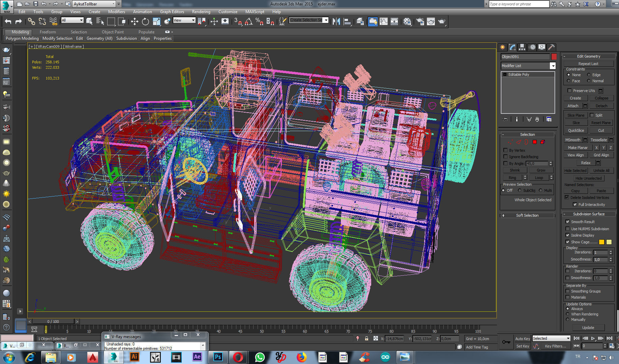Switch to the Object Paint ribbon tab

click(x=113, y=32)
